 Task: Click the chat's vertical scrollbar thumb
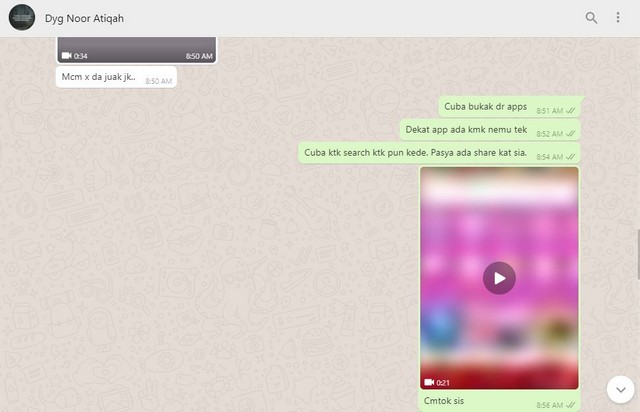tap(637, 255)
